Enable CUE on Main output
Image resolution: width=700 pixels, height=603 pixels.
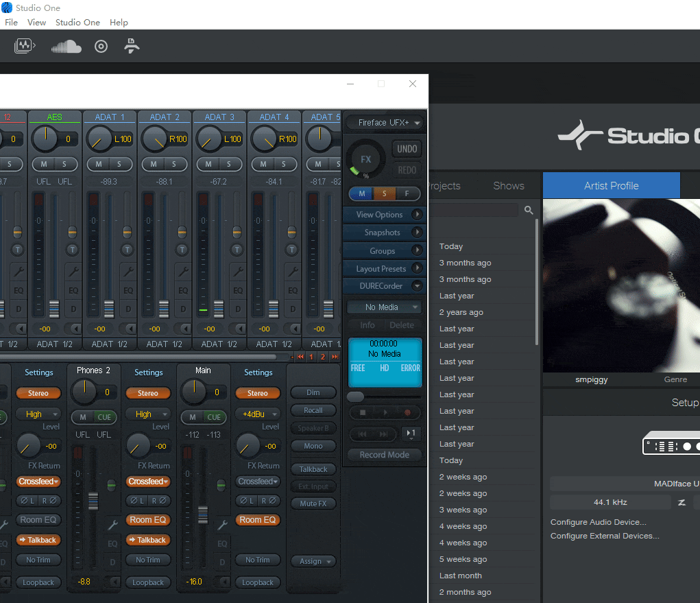[x=215, y=417]
